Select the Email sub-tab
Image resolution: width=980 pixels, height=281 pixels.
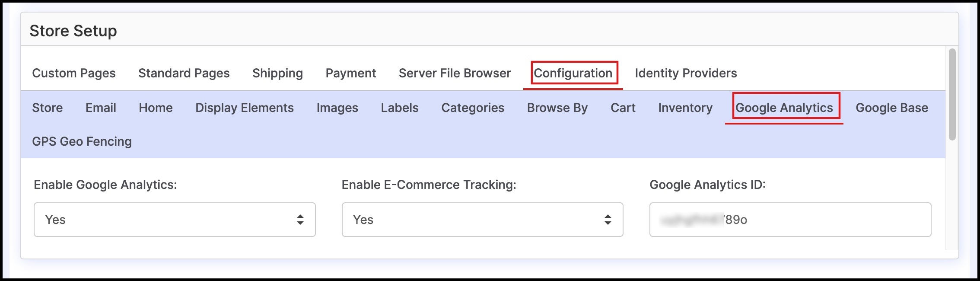(101, 108)
